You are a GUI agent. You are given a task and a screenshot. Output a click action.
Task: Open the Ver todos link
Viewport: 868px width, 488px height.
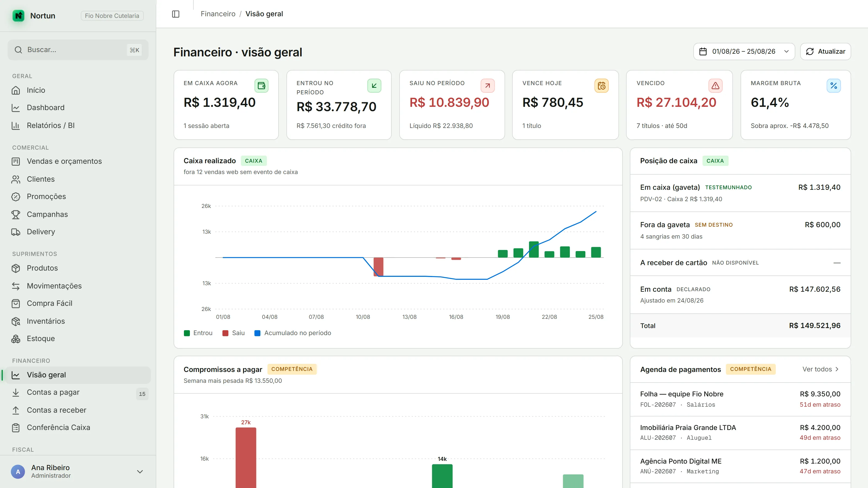click(x=821, y=369)
